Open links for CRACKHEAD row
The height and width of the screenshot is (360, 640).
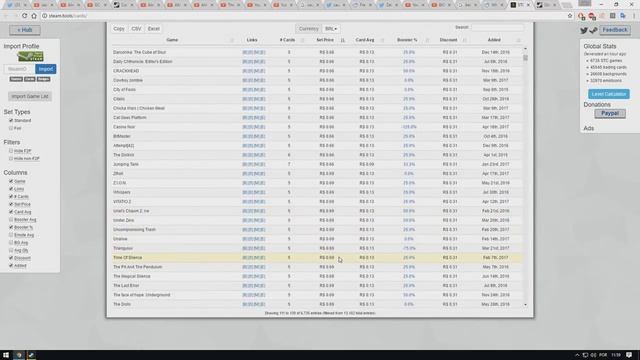coord(253,71)
